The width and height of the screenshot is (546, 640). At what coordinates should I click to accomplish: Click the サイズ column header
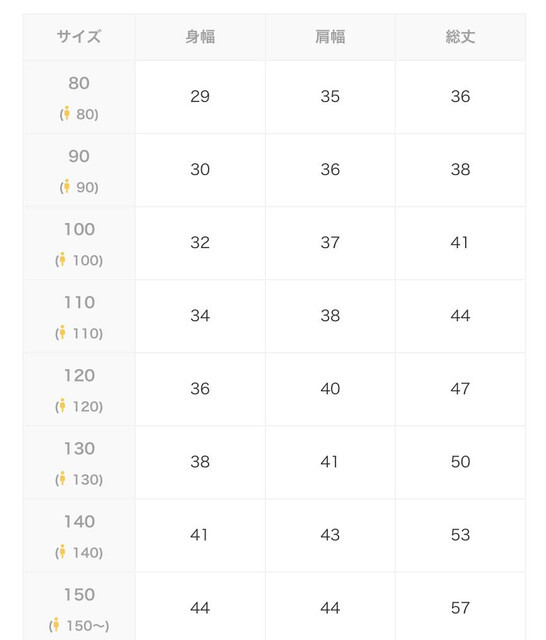tap(79, 37)
